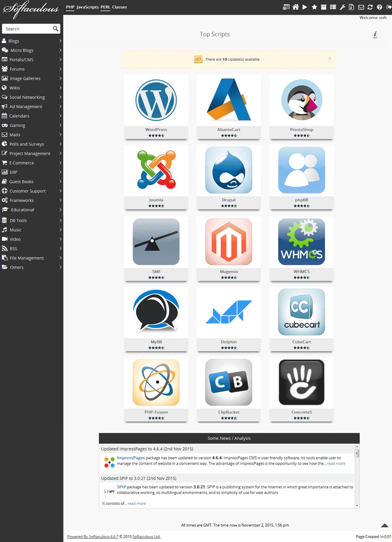
Task: View all installations box icon
Action: pos(323,7)
